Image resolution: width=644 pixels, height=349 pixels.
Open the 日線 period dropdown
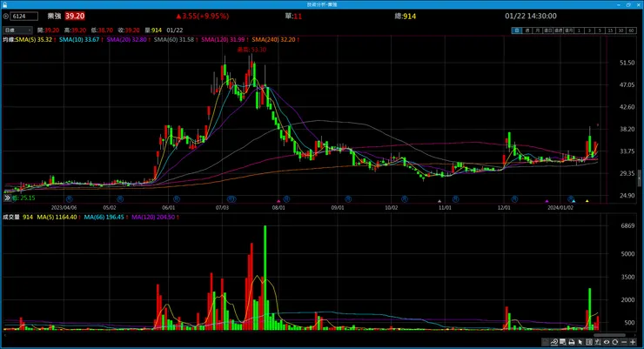[17, 30]
